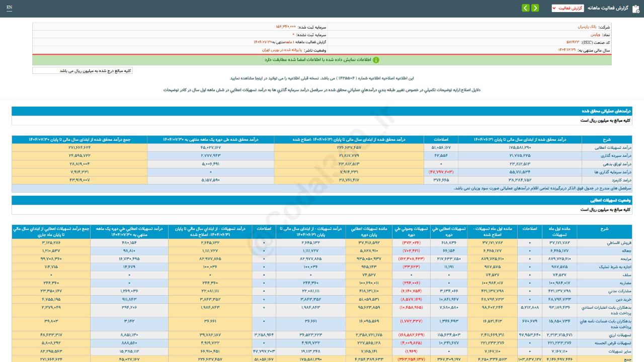Click the گزارش فعالیت ماهانه page title
This screenshot has width=644, height=362.
point(608,8)
